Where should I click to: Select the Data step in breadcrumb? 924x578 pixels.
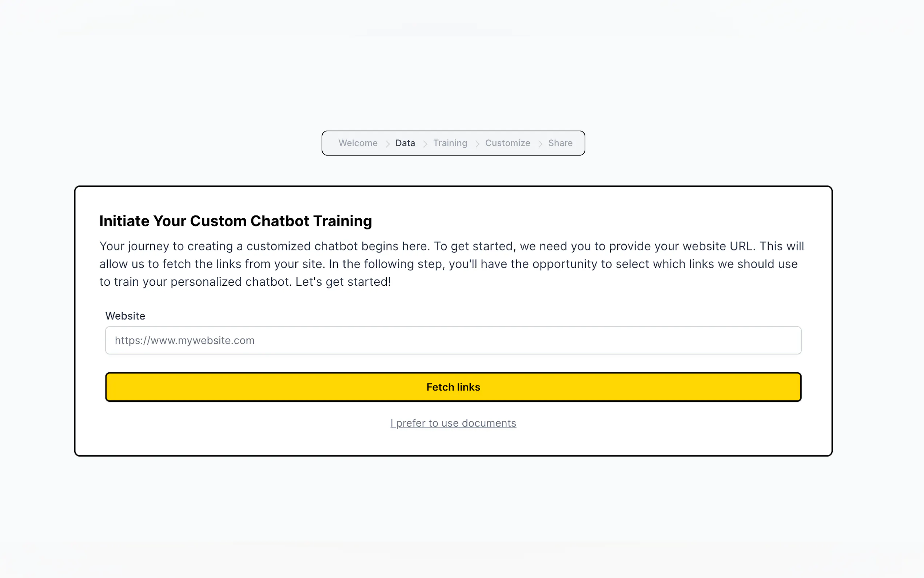pos(405,143)
